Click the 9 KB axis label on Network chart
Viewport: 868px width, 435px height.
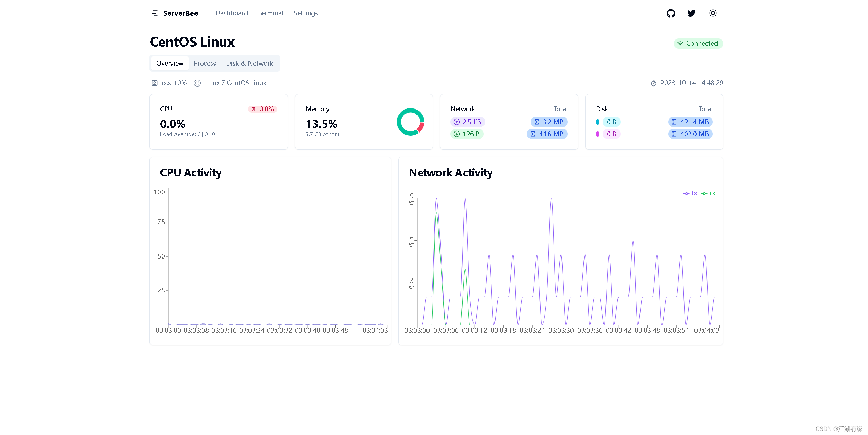tap(411, 199)
